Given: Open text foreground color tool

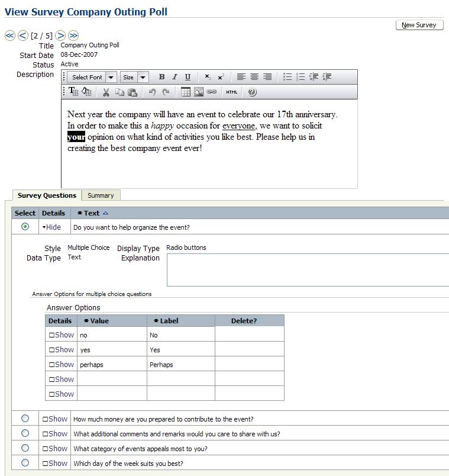Looking at the screenshot, I should point(73,92).
